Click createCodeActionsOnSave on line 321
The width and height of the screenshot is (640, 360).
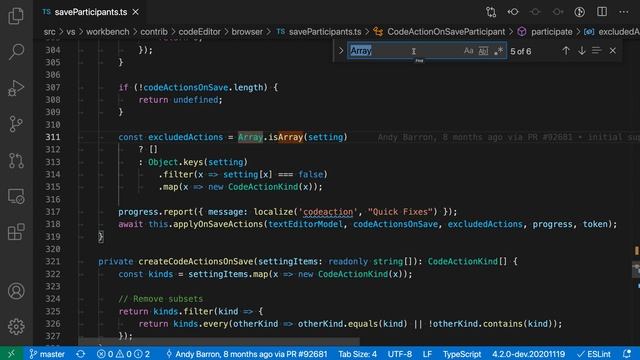click(196, 262)
